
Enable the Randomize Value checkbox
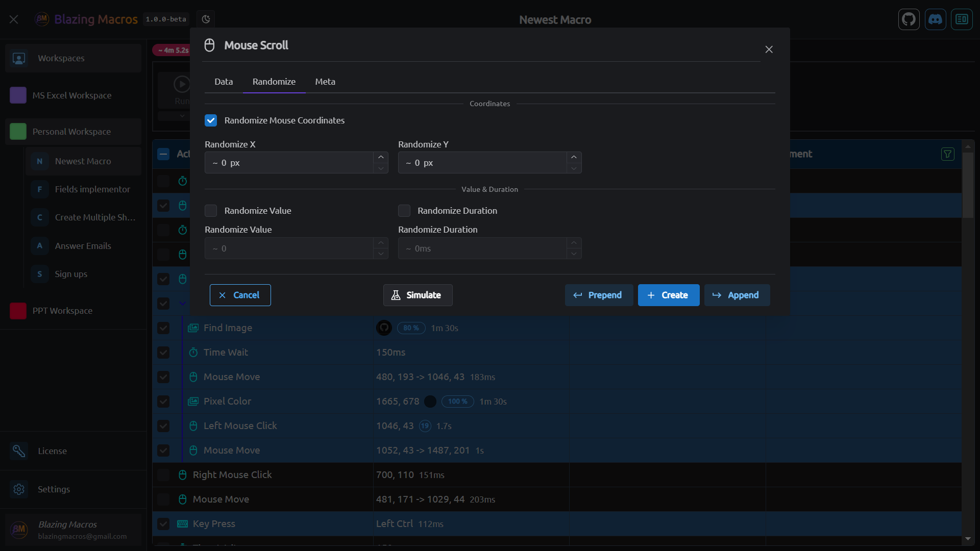pyautogui.click(x=210, y=211)
